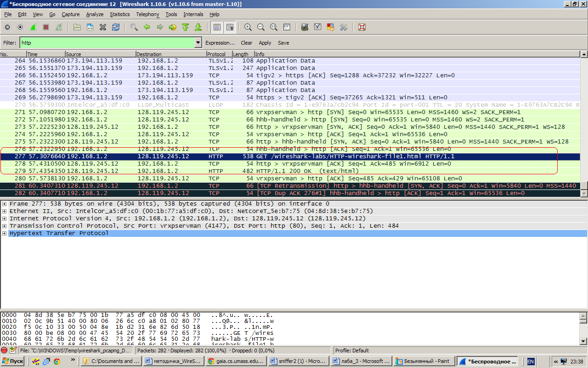Open the capture interfaces list icon
Image resolution: width=588 pixels, height=368 pixels.
point(7,27)
